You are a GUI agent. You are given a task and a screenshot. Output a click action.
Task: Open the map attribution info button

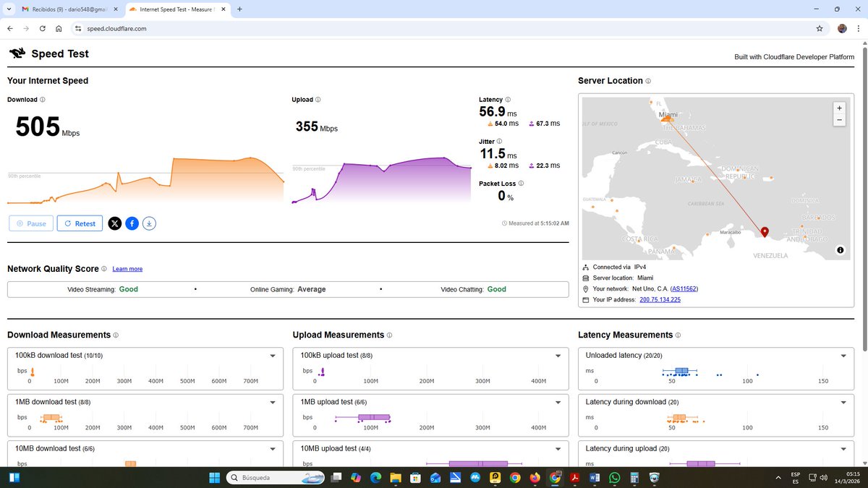pyautogui.click(x=840, y=250)
